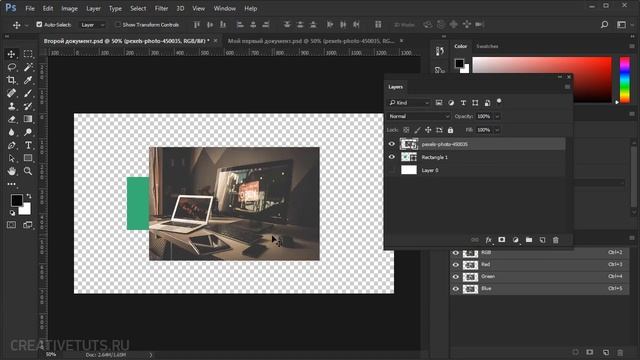Select the Healing Brush tool

click(11, 93)
